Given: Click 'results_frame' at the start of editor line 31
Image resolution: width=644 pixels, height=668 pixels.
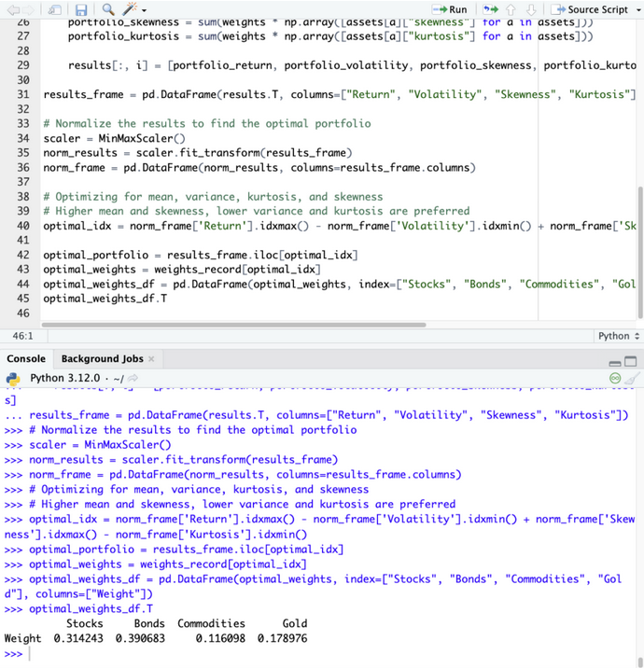Looking at the screenshot, I should [x=83, y=94].
